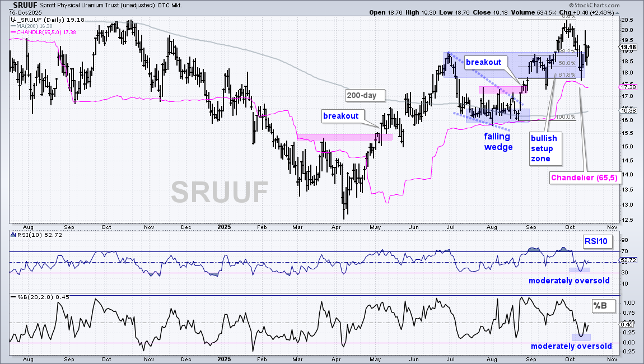Screen dimensions: 644x364
Task: Click the RSI 70 axis label
Action: [624, 251]
